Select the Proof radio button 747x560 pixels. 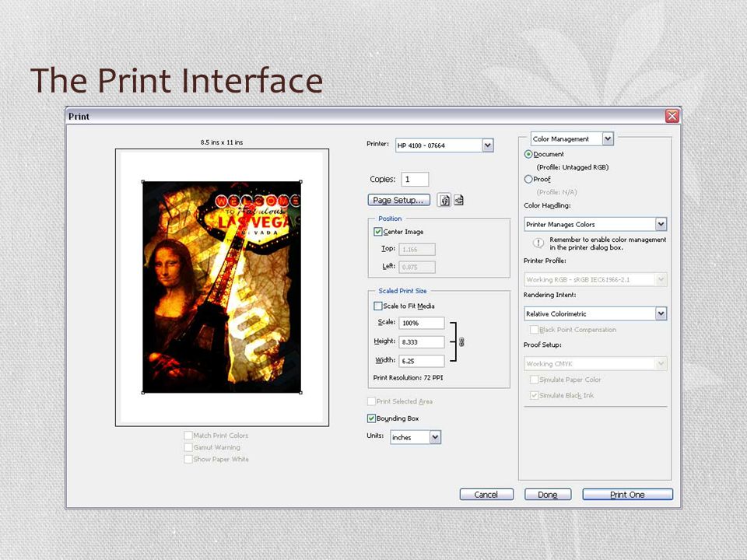pyautogui.click(x=528, y=179)
